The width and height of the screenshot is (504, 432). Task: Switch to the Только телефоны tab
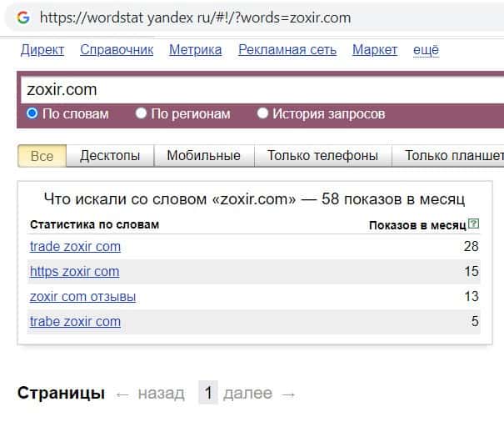tap(322, 156)
